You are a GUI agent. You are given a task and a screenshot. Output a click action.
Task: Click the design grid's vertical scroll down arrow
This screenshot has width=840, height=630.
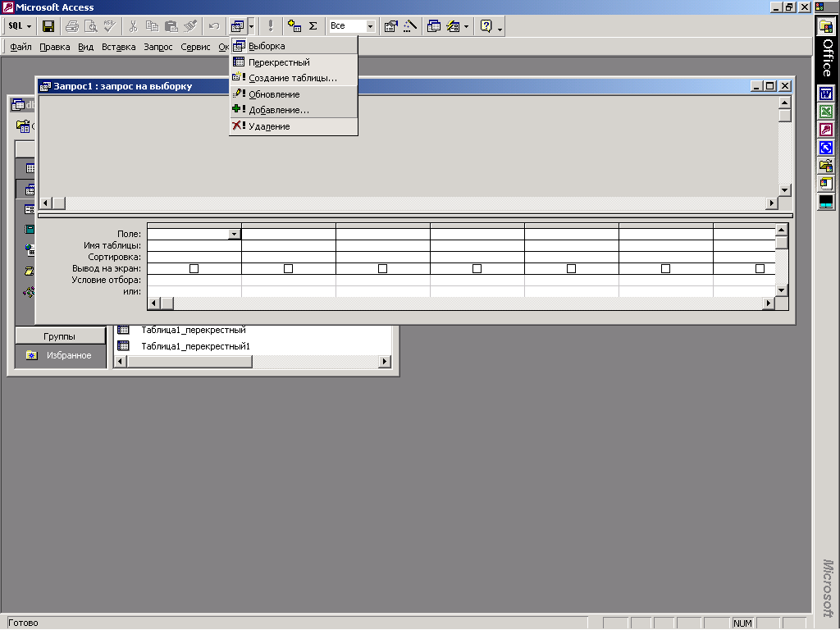tap(781, 290)
